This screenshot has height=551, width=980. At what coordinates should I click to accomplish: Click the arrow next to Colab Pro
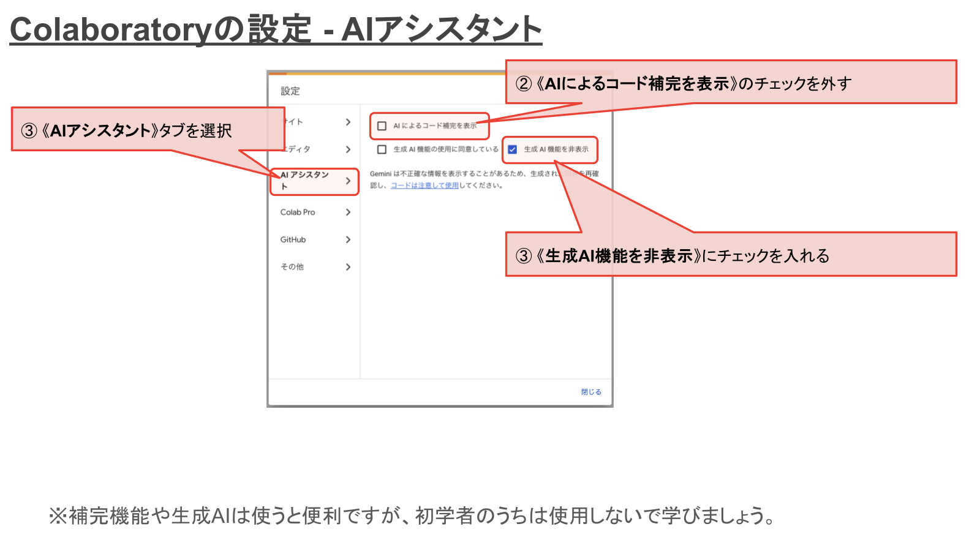coord(348,212)
